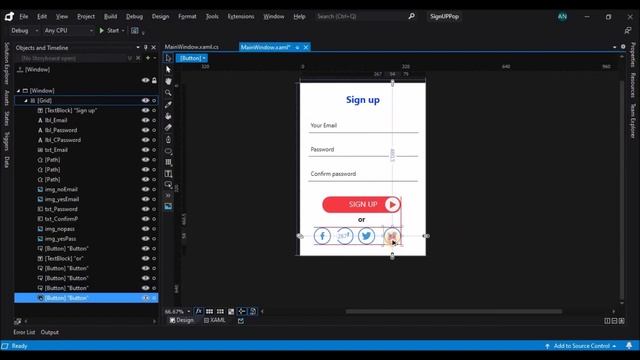Screen dimensions: 640x360
Task: Open the Extensions menu
Action: (241, 16)
